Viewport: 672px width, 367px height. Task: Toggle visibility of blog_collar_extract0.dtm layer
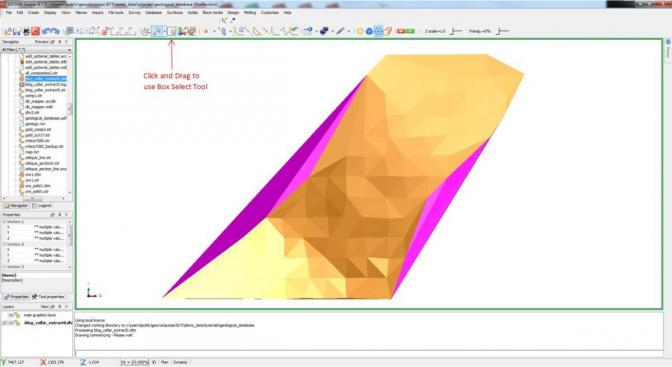coord(10,322)
